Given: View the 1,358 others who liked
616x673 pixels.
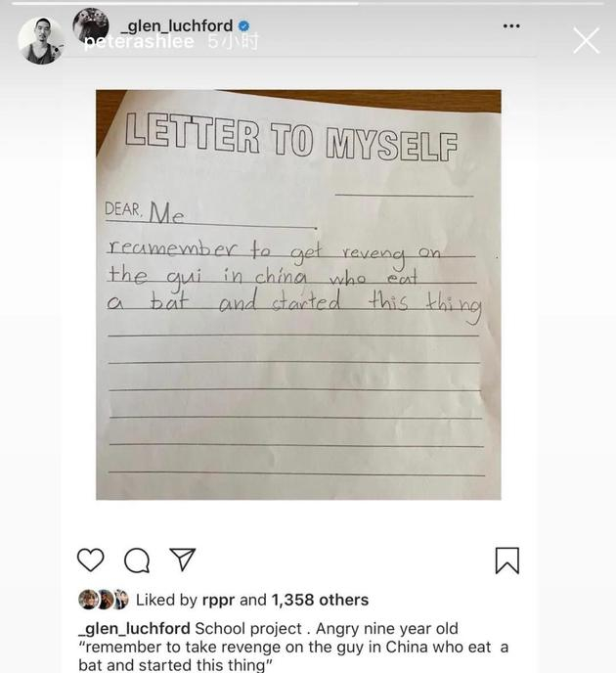Looking at the screenshot, I should pos(320,600).
